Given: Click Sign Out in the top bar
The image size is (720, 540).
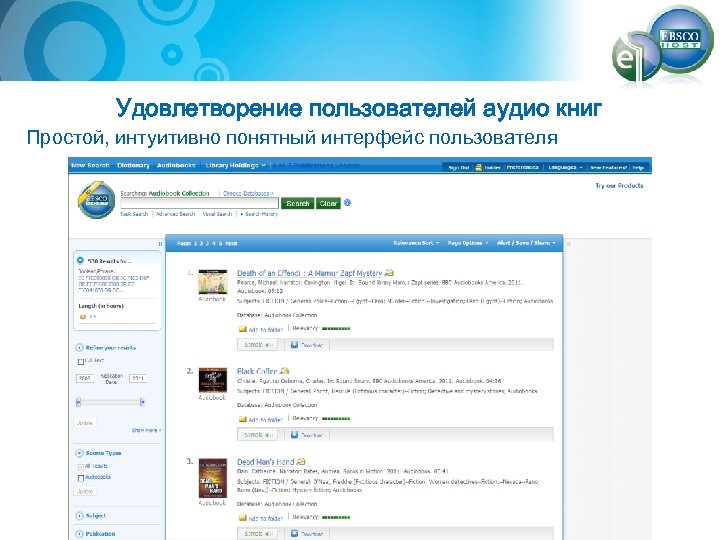Looking at the screenshot, I should (x=459, y=168).
